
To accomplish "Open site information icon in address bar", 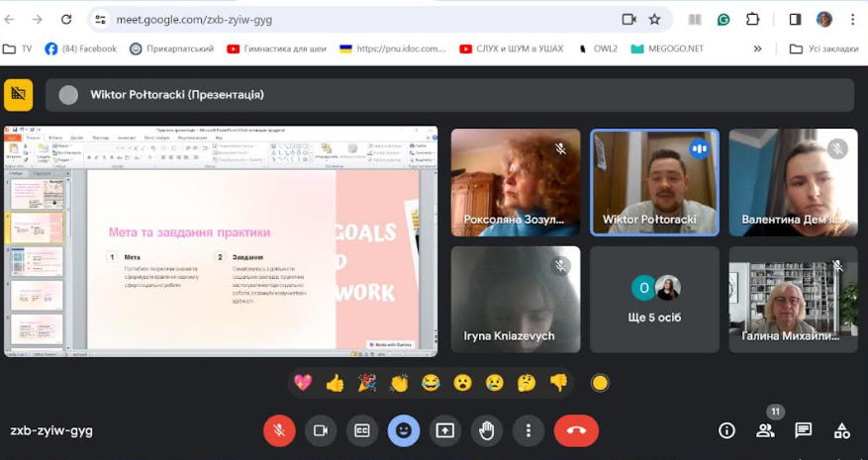I will pos(100,20).
